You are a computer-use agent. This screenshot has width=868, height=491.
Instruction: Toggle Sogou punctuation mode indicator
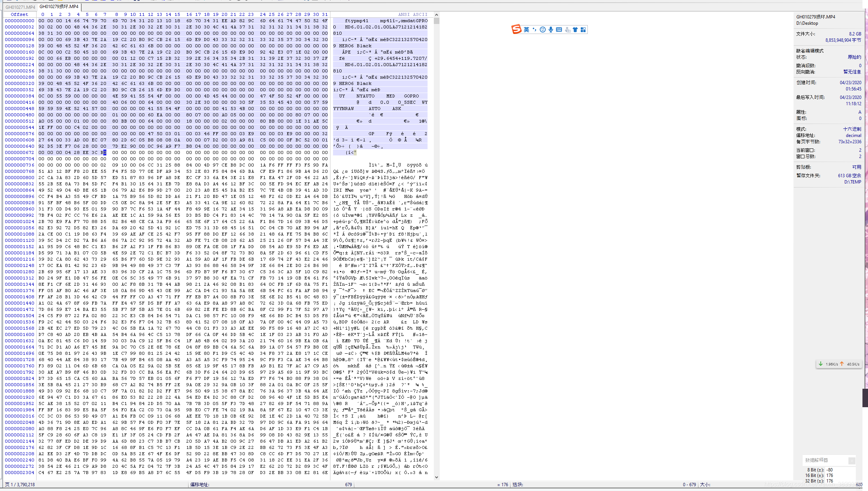click(x=535, y=30)
